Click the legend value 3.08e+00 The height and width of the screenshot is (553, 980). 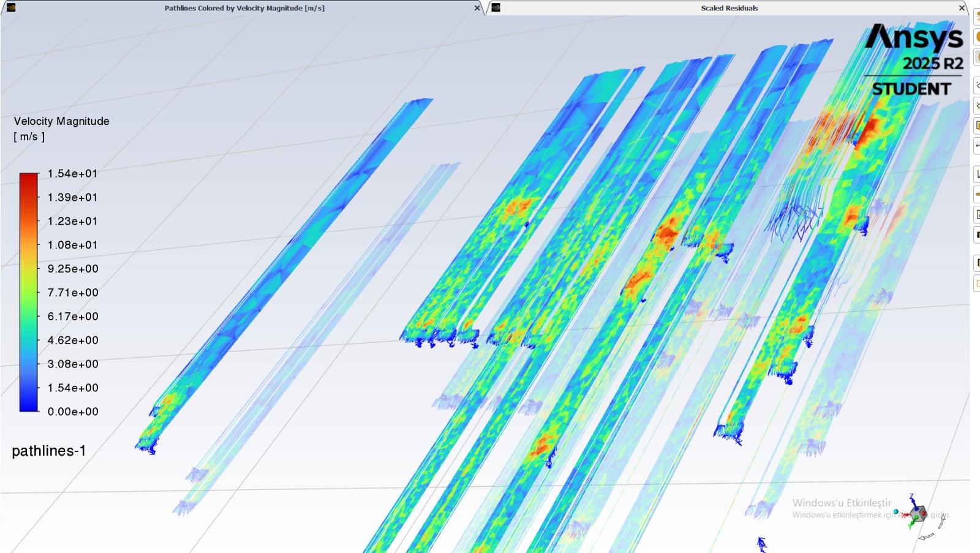(73, 364)
